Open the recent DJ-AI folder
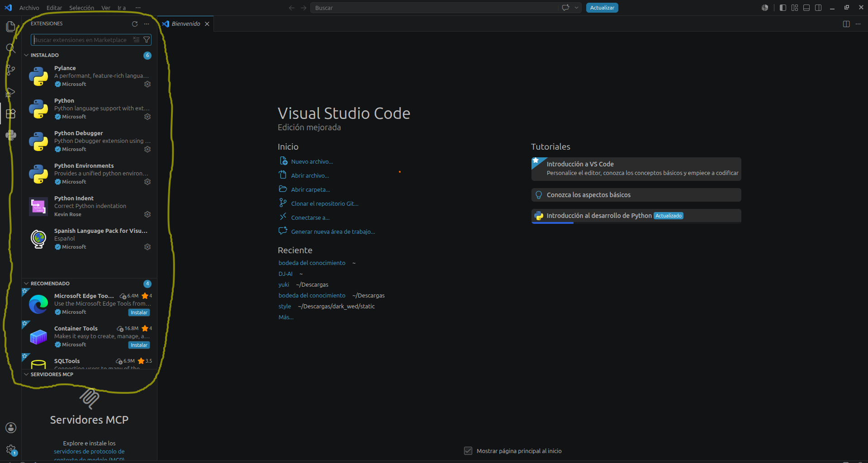The width and height of the screenshot is (868, 463). coord(285,274)
